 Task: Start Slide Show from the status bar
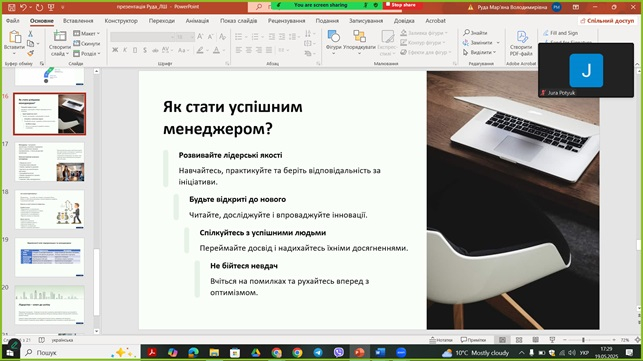coord(552,340)
